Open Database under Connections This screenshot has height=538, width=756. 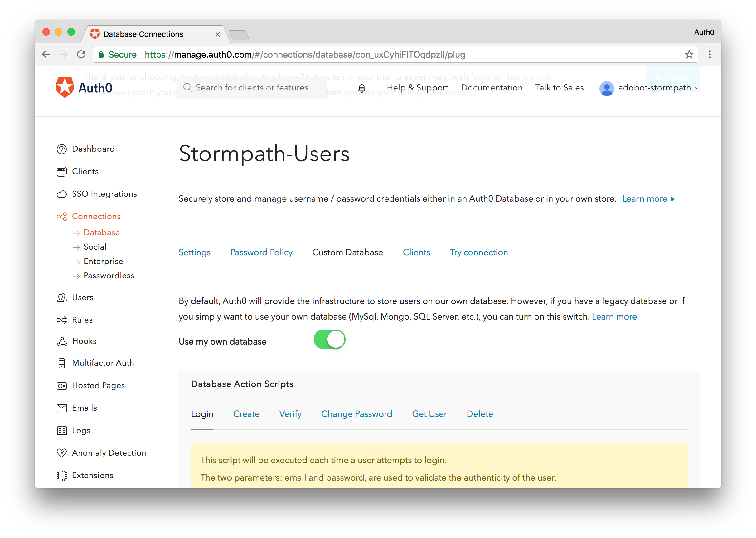click(x=101, y=232)
